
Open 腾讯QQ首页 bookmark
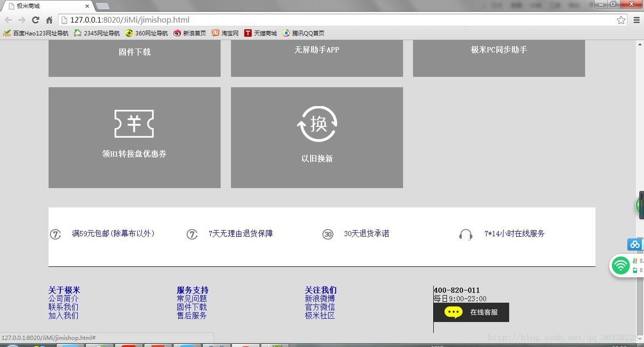303,33
